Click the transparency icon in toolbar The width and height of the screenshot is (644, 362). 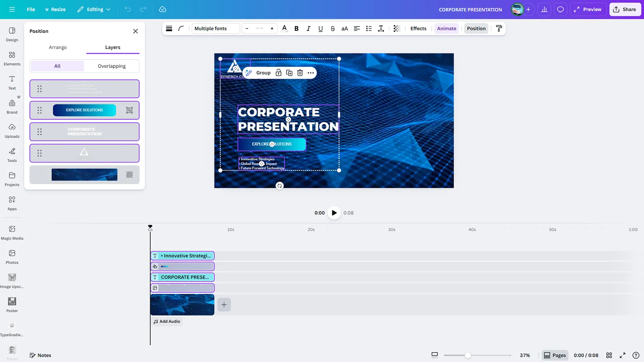396,29
